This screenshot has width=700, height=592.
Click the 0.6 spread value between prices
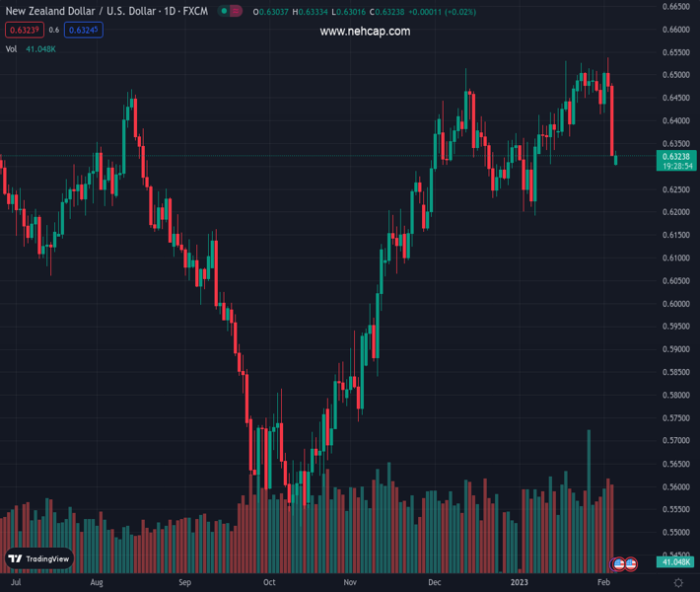(x=53, y=30)
